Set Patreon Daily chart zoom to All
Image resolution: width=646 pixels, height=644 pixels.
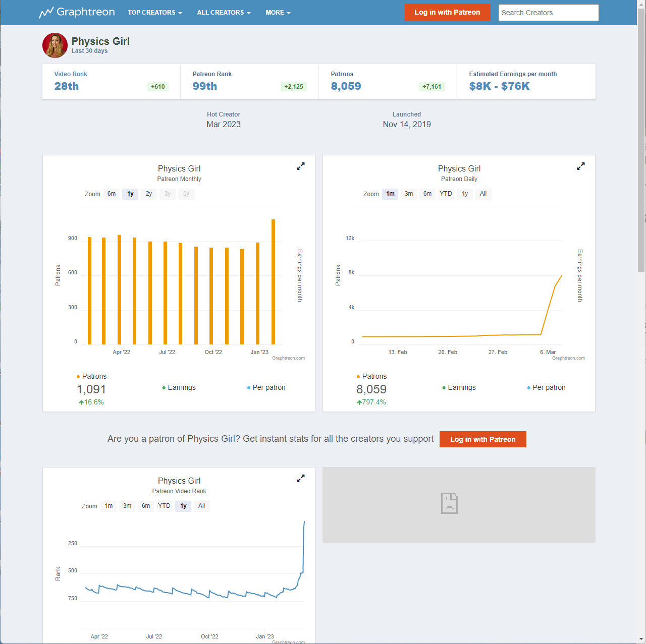coord(483,194)
